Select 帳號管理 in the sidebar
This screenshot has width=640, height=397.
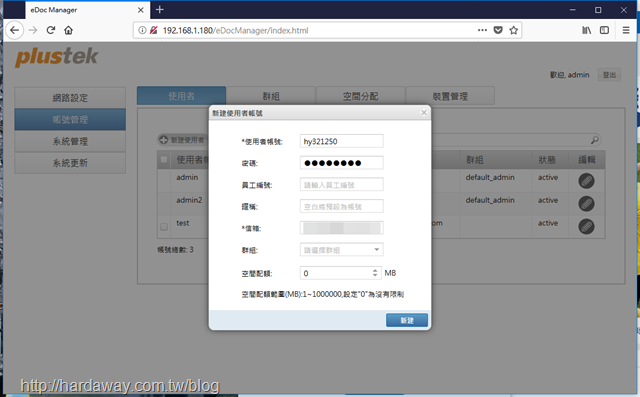coord(70,119)
